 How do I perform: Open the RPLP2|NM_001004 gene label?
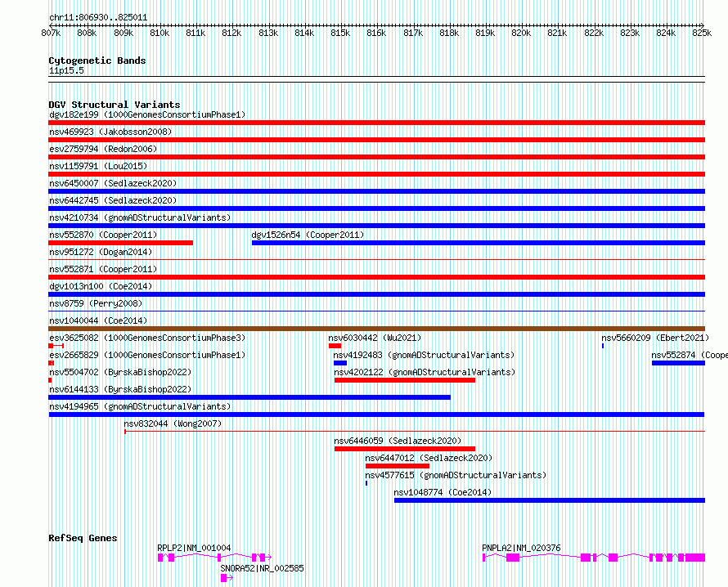pyautogui.click(x=194, y=548)
